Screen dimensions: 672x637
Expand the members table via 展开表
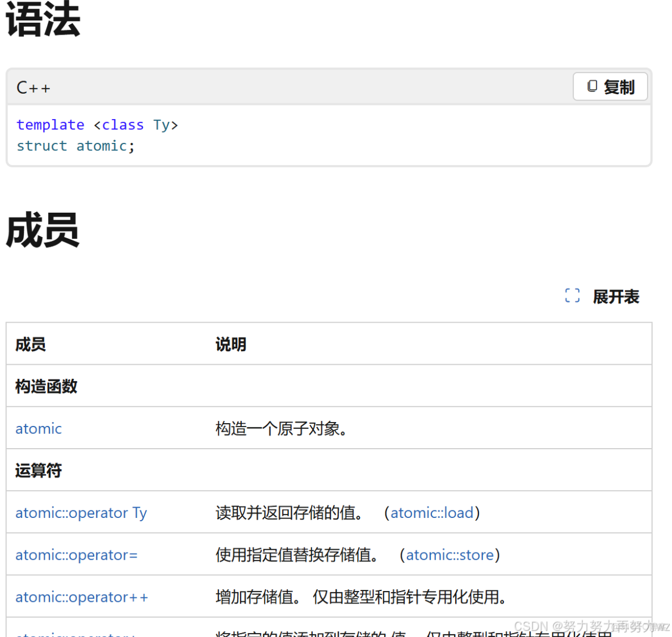[616, 297]
